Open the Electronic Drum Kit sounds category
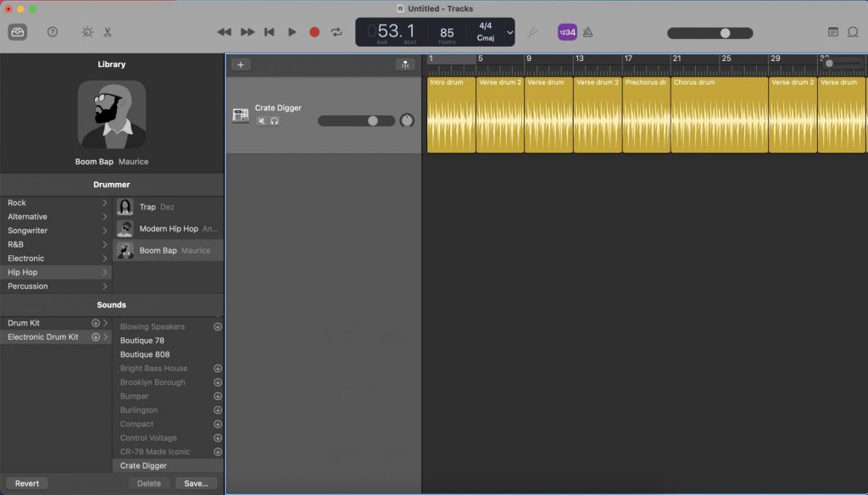The height and width of the screenshot is (495, 868). coord(56,336)
